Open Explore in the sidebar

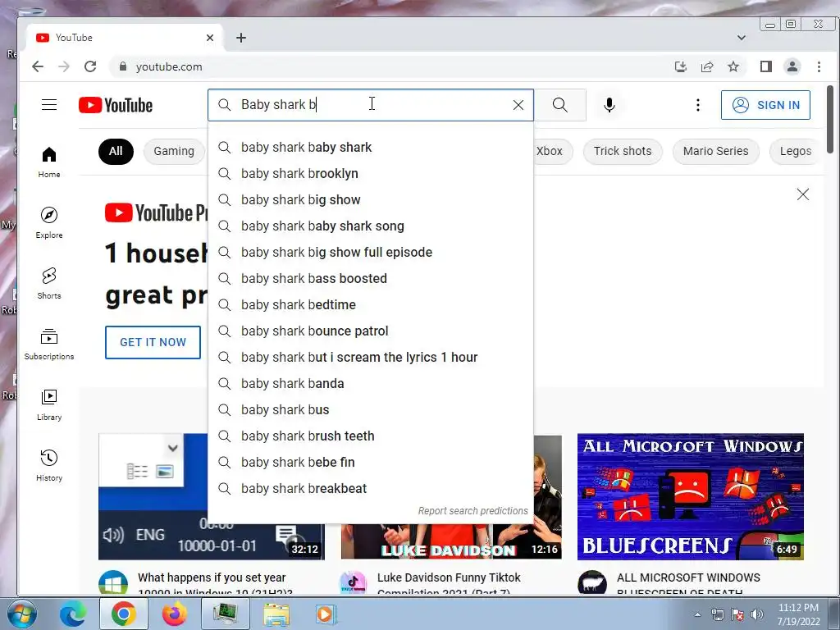49,223
